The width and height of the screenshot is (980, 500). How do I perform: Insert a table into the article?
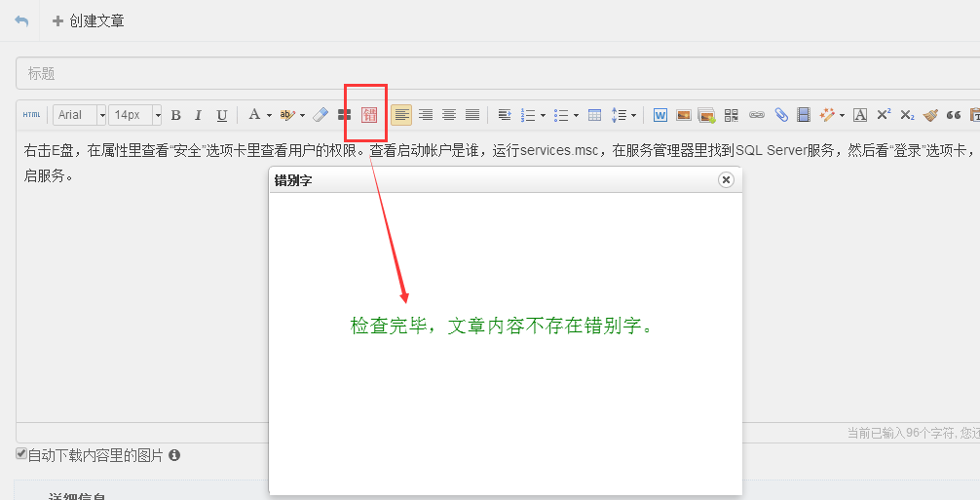point(594,115)
